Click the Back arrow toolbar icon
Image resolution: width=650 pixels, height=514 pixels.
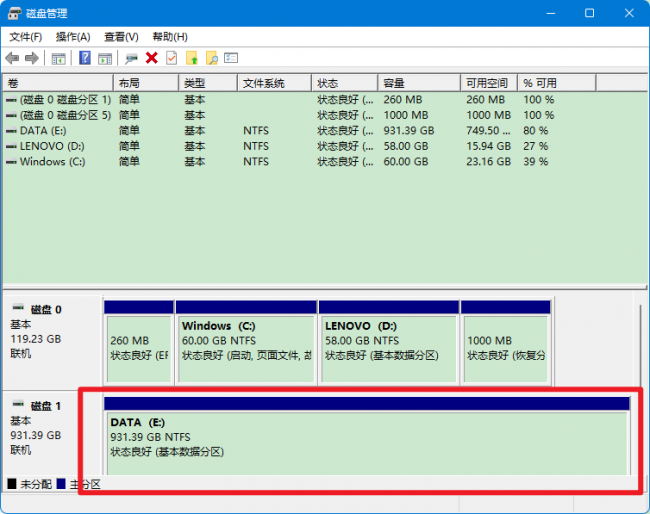pyautogui.click(x=12, y=58)
